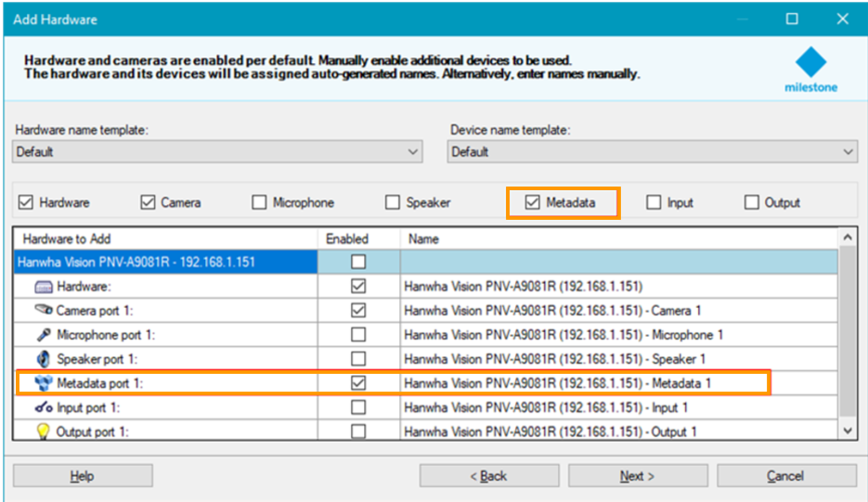This screenshot has height=502, width=868.
Task: Click the scrollbar up arrow
Action: pos(848,238)
